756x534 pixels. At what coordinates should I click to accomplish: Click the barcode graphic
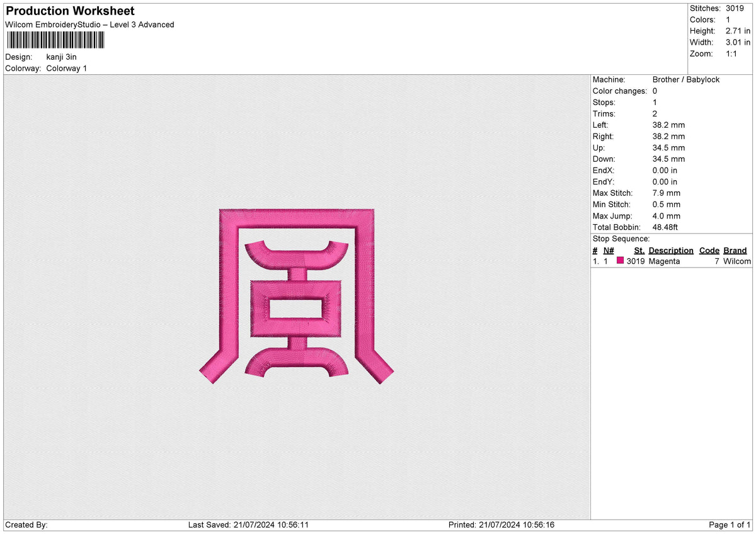(55, 40)
